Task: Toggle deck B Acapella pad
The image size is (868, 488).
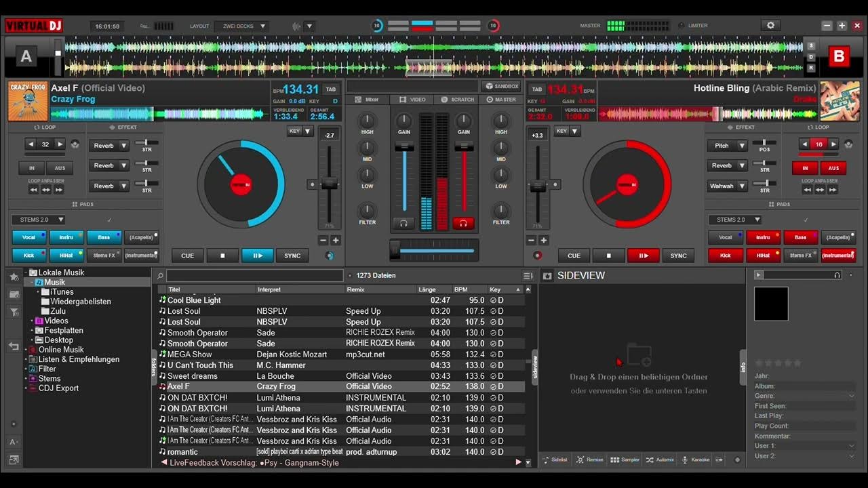Action: pyautogui.click(x=838, y=237)
